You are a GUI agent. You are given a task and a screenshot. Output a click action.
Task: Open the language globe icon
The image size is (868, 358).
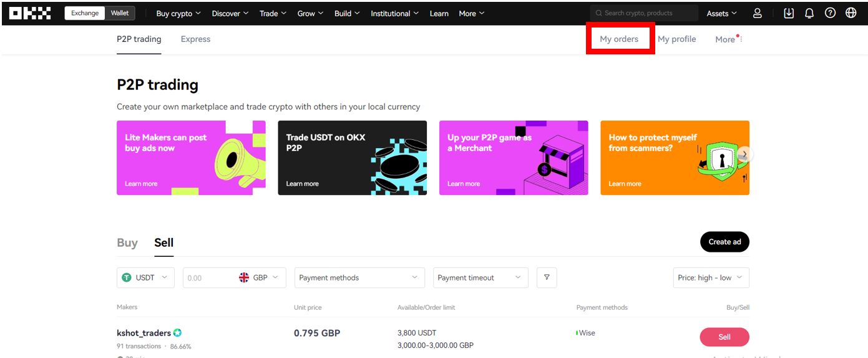tap(851, 13)
